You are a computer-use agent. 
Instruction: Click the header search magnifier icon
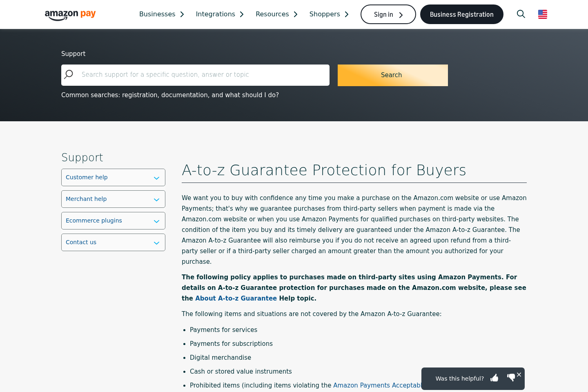pos(521,14)
